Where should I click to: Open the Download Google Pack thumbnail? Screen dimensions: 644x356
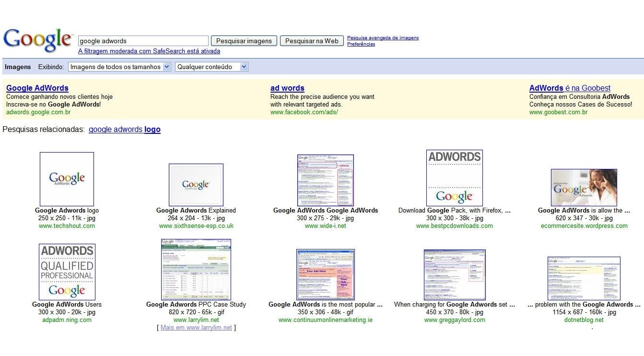[454, 178]
